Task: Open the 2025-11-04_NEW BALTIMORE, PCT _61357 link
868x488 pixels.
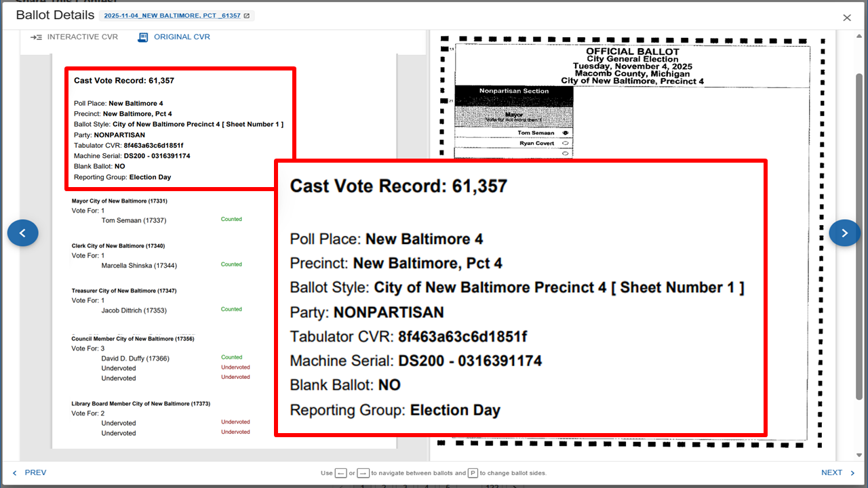Action: click(x=172, y=16)
